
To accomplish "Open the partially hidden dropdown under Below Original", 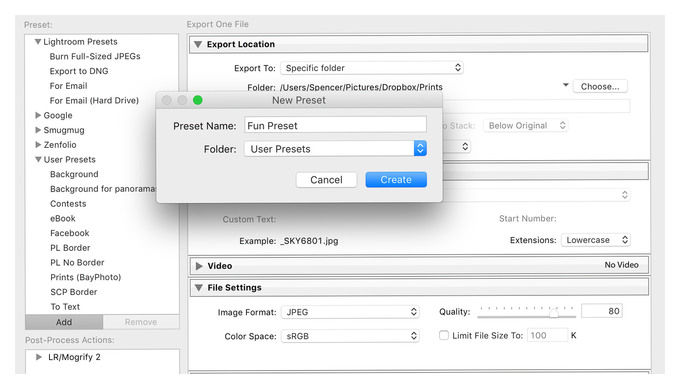I will pos(464,146).
